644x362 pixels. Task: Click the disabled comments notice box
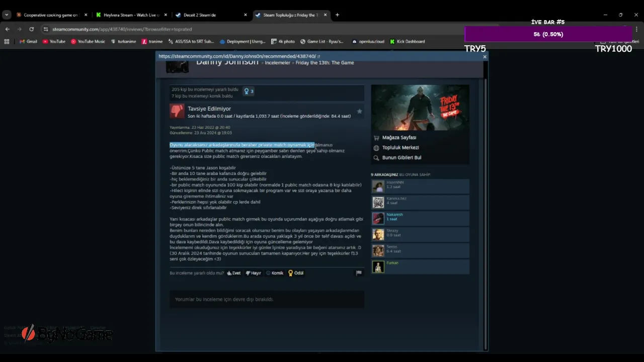point(267,299)
